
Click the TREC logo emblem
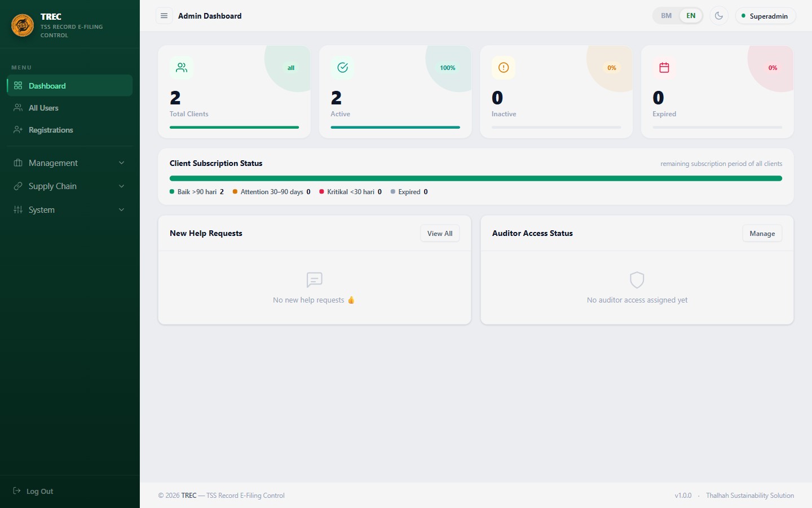(23, 25)
